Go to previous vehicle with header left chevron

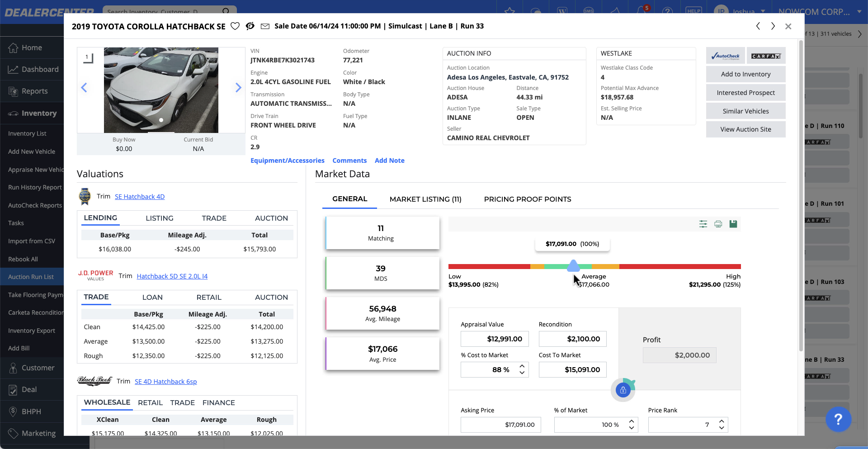pyautogui.click(x=758, y=26)
